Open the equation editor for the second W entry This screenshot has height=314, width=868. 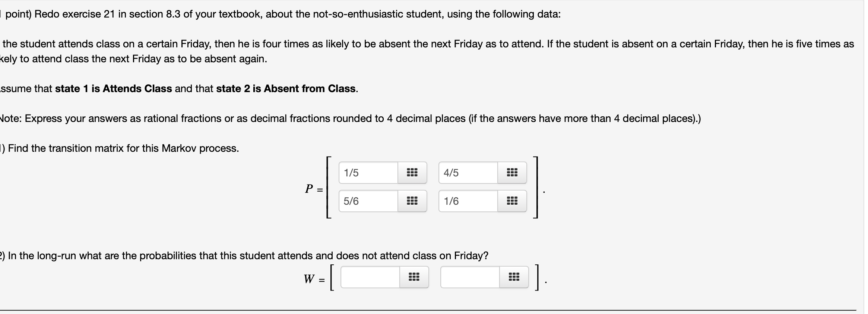point(514,277)
